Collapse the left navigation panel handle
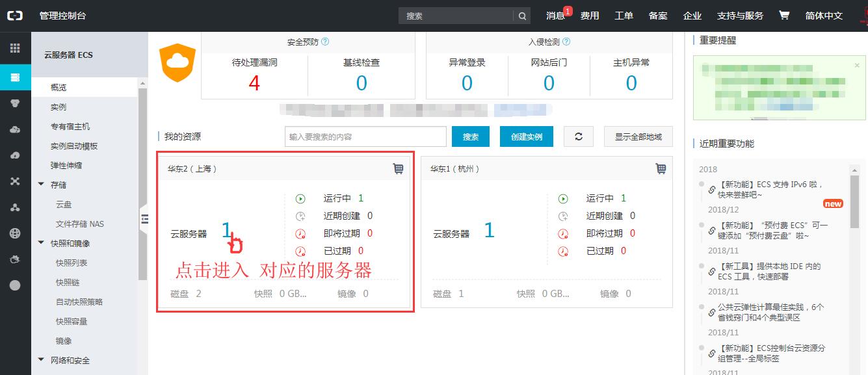The width and height of the screenshot is (868, 375). 144,219
